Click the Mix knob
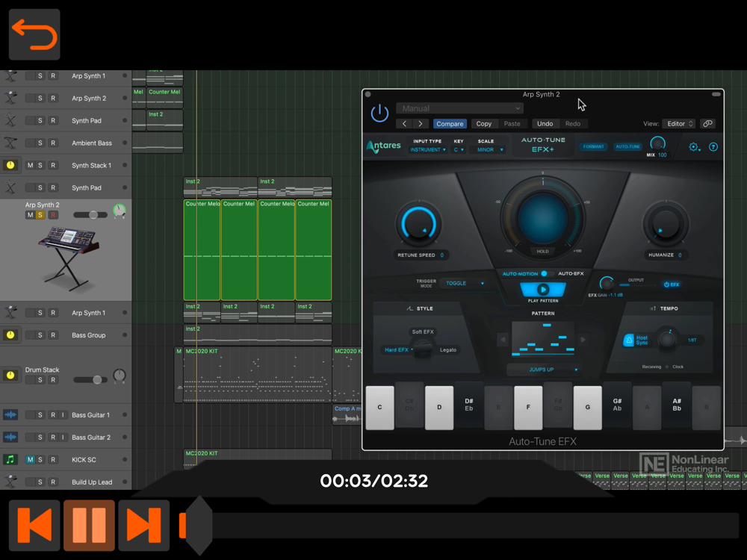747x560 pixels. pyautogui.click(x=657, y=143)
